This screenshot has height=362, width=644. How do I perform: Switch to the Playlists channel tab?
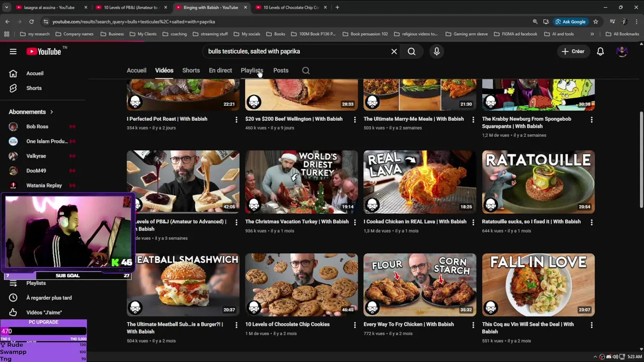[252, 70]
